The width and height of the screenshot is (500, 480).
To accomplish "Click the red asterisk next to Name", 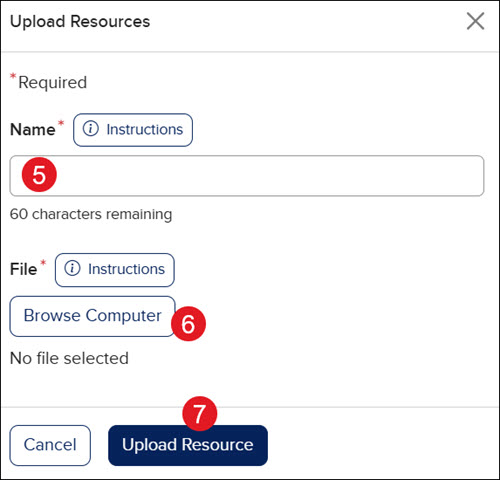I will point(61,123).
